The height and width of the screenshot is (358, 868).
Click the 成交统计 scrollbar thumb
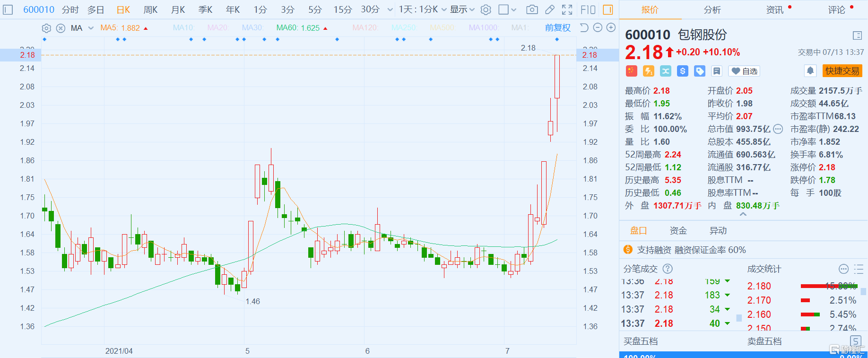coord(863,291)
